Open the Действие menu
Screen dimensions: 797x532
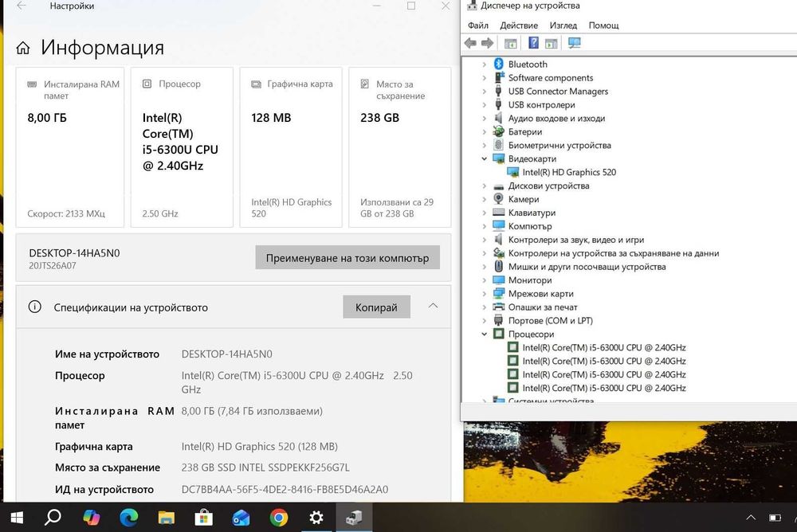click(x=519, y=25)
